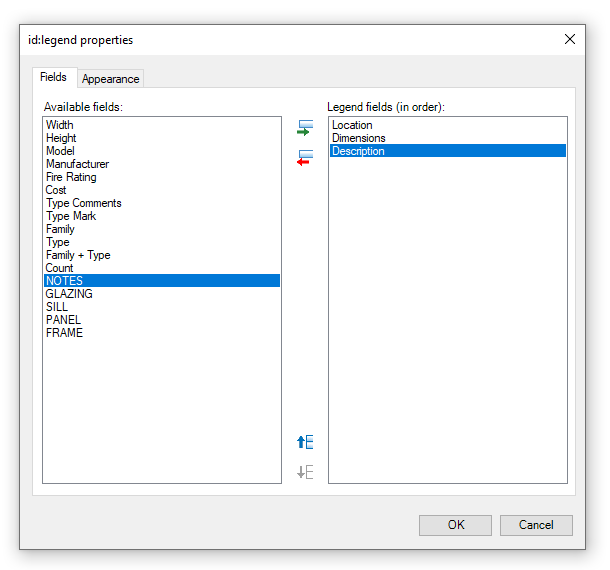Click the move field down icon
Image resolution: width=610 pixels, height=570 pixels.
point(305,472)
